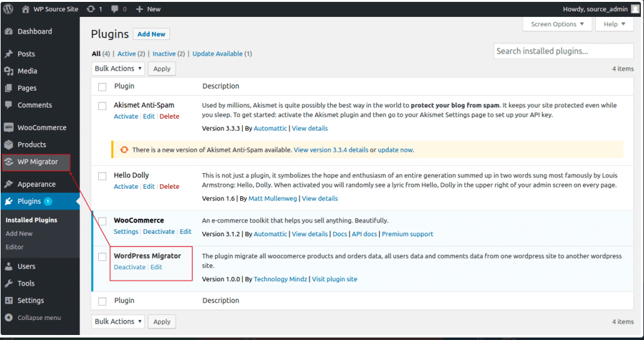Click the WordPress logo in admin bar
Screen dimensions: 644x340
(x=9, y=9)
